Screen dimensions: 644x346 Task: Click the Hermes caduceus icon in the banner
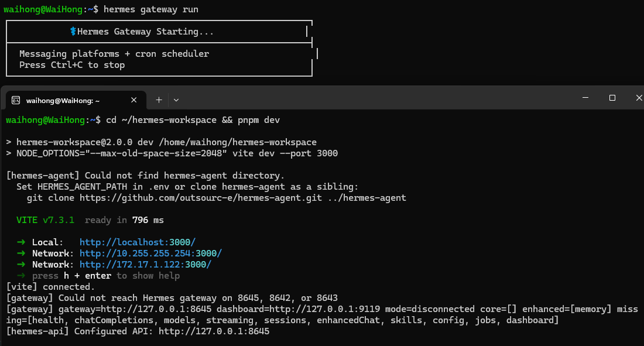[73, 31]
